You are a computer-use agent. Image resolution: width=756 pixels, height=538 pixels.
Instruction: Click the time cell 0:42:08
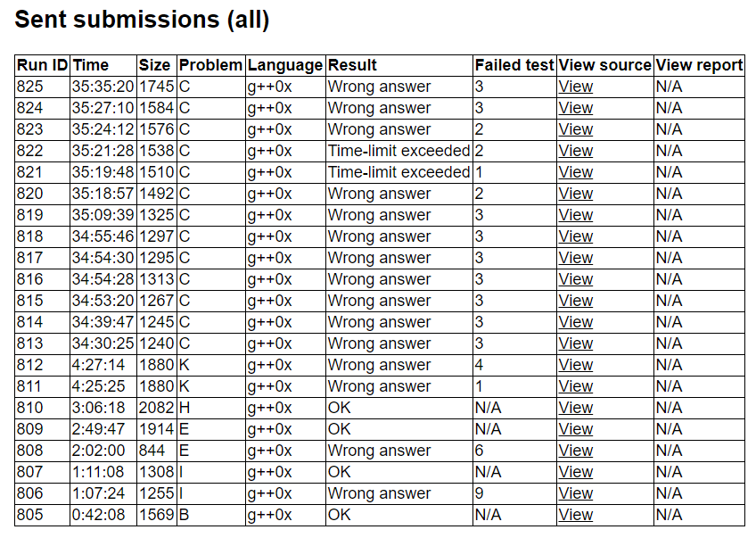pyautogui.click(x=99, y=515)
